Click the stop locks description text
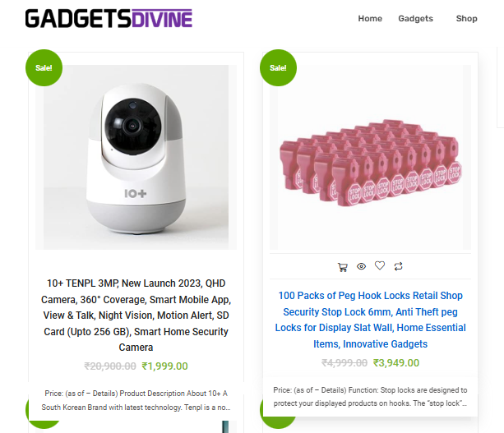 point(370,397)
